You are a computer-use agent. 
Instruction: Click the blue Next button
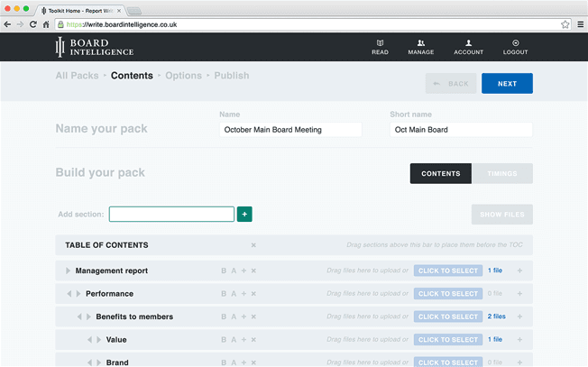pyautogui.click(x=507, y=83)
